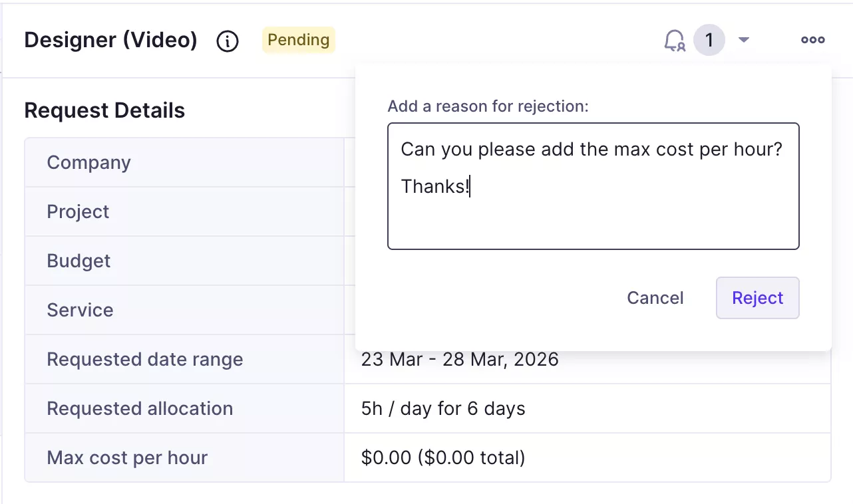
Task: Cancel the rejection dialog
Action: pos(655,298)
